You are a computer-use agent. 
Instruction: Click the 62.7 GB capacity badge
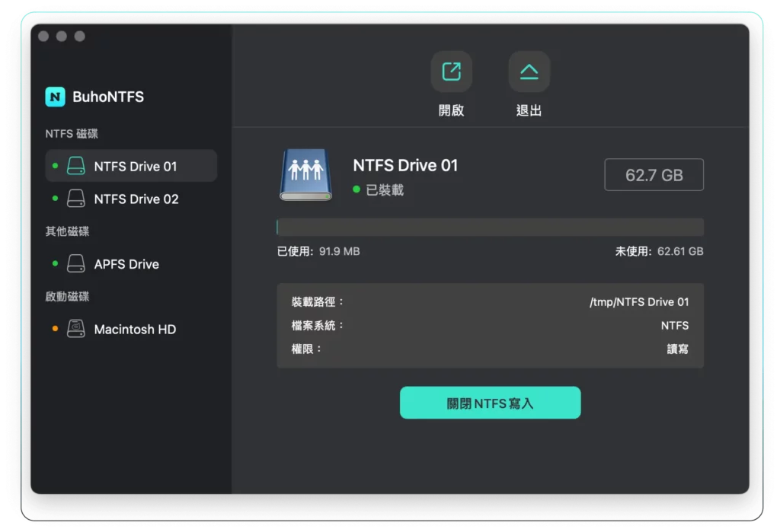point(654,174)
